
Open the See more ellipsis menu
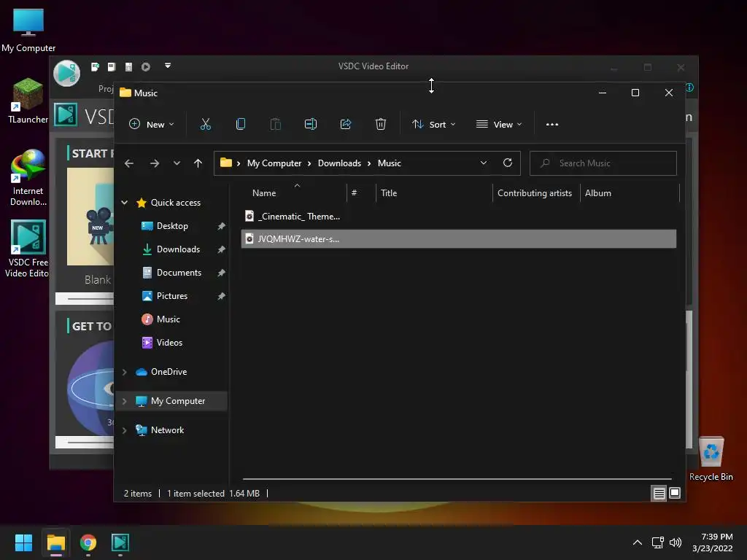pyautogui.click(x=552, y=124)
